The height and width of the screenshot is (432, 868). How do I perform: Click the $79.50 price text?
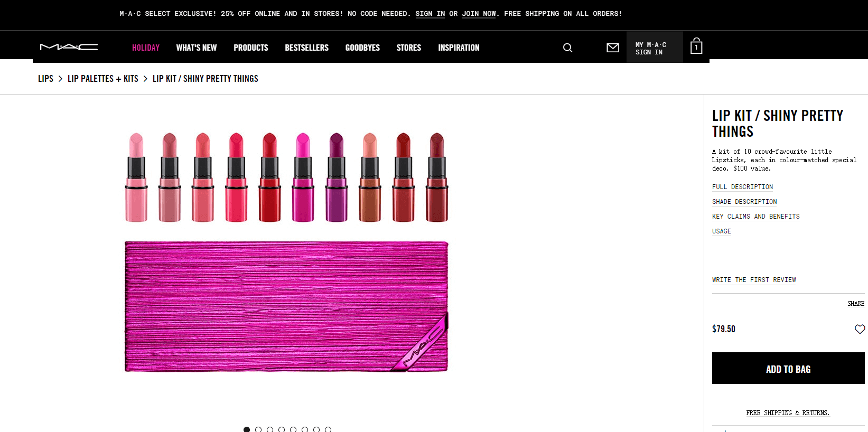click(724, 329)
